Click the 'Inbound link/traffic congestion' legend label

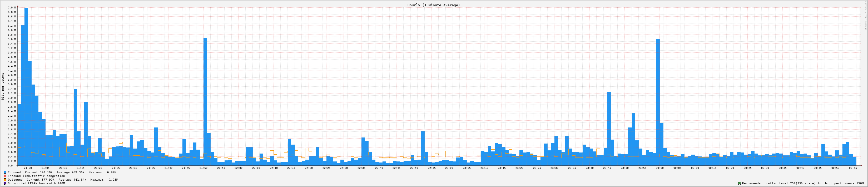36,176
